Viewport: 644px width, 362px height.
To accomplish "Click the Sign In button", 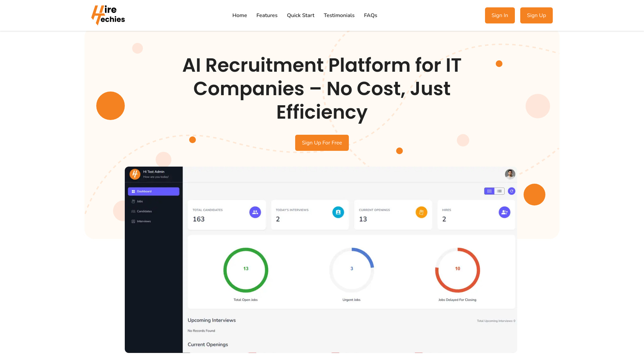I will click(x=500, y=15).
